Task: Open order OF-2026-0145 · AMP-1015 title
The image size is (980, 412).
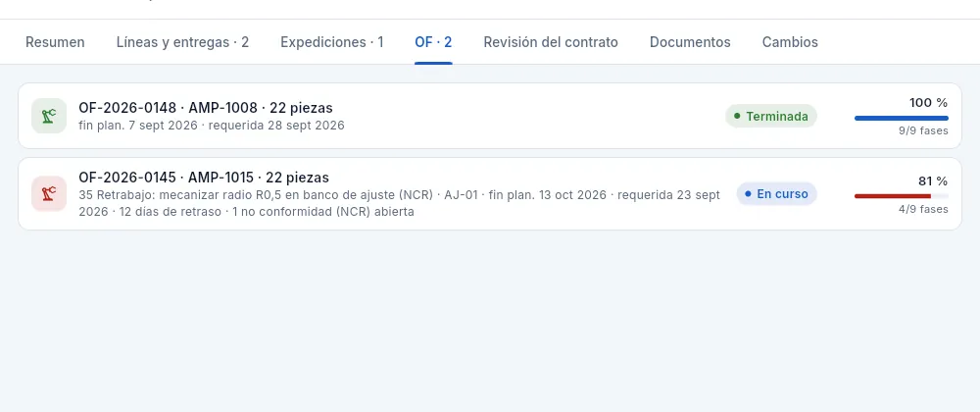Action: 204,178
